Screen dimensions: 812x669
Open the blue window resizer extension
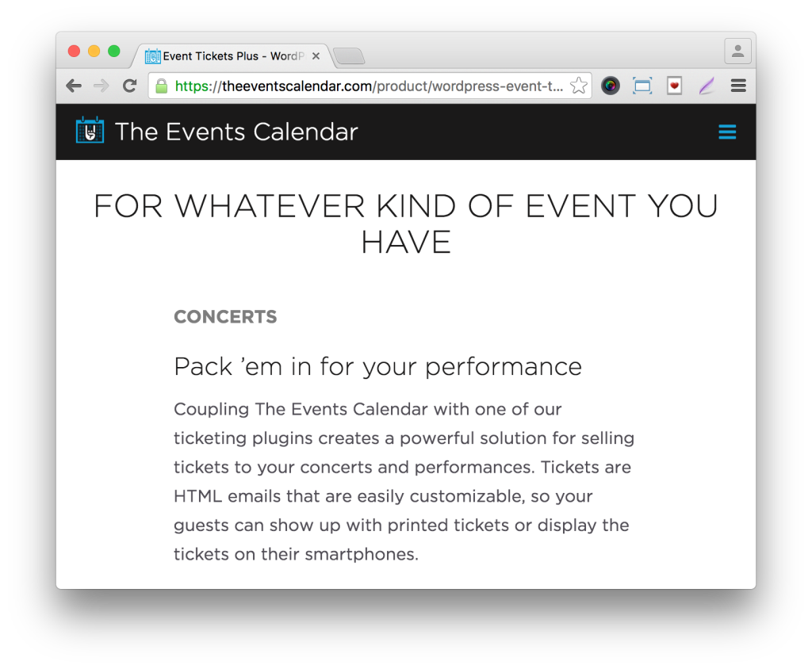click(642, 85)
